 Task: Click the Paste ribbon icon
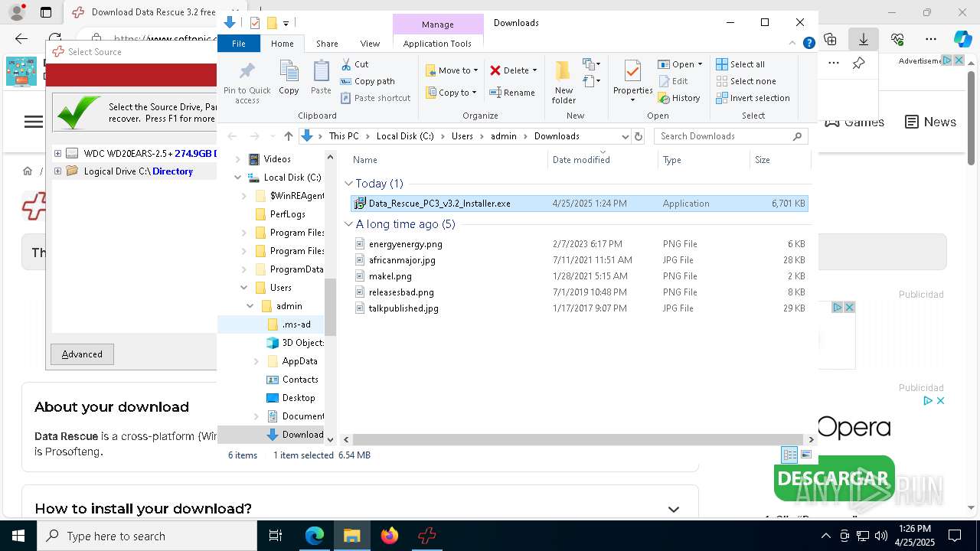[x=321, y=79]
